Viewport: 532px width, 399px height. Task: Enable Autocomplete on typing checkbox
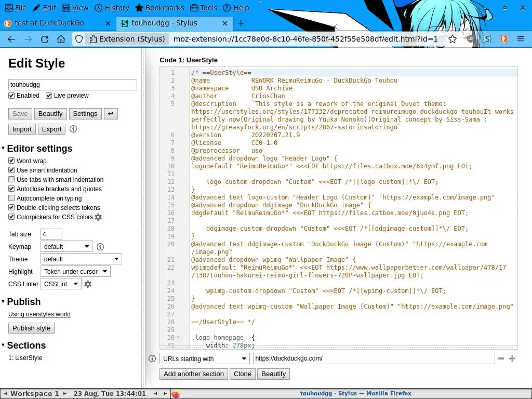click(11, 198)
